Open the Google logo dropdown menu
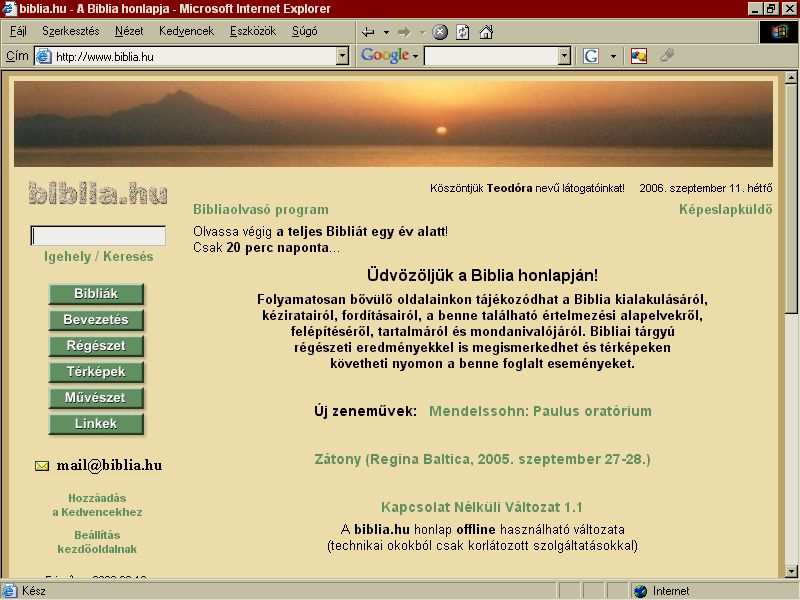 [389, 55]
